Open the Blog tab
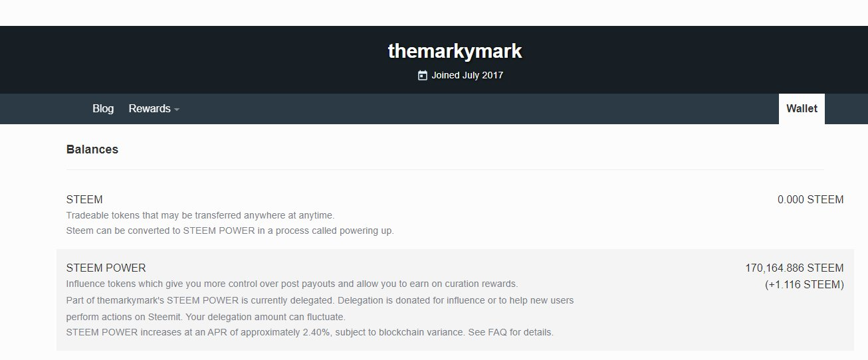The height and width of the screenshot is (360, 868). click(x=103, y=109)
